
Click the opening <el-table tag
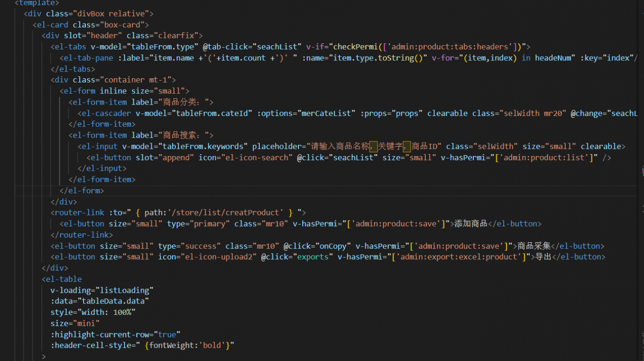[x=61, y=279]
